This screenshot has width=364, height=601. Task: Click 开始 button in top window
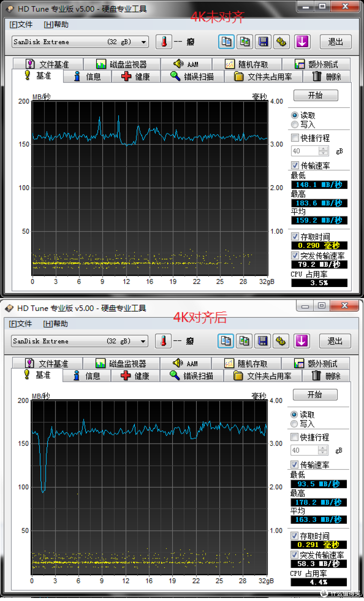coord(316,95)
